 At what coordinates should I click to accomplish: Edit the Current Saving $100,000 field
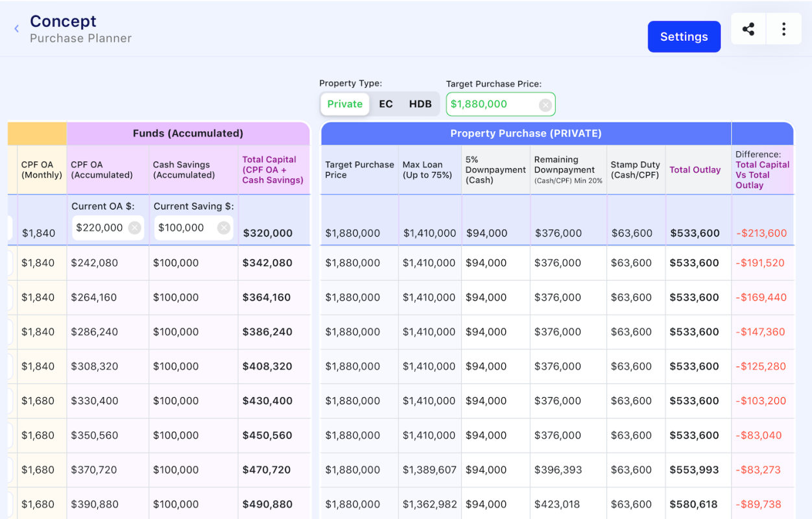(194, 228)
